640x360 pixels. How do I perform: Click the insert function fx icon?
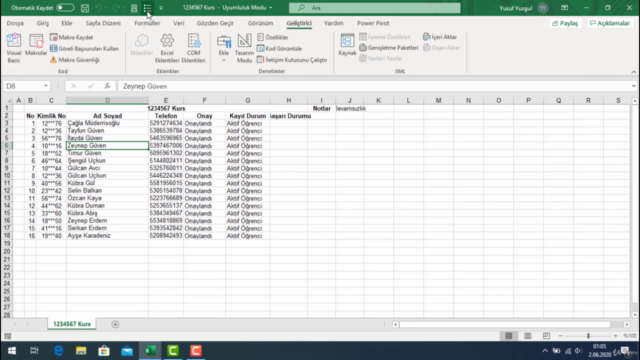pyautogui.click(x=107, y=86)
